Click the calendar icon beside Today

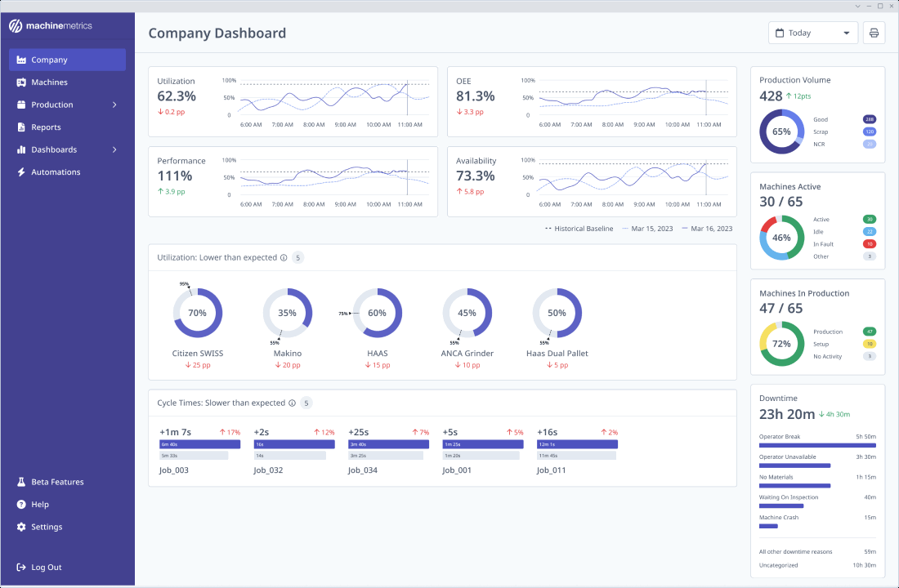coord(779,33)
